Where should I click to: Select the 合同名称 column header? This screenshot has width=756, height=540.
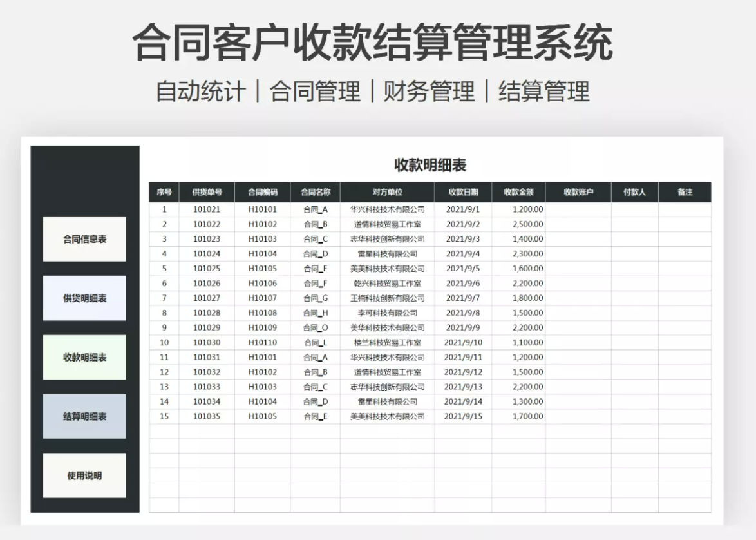[x=316, y=192]
